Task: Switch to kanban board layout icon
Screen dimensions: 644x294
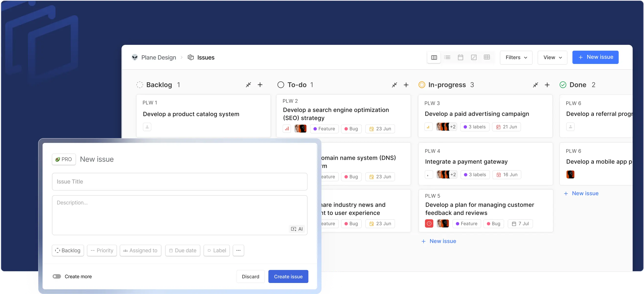Action: [x=434, y=58]
